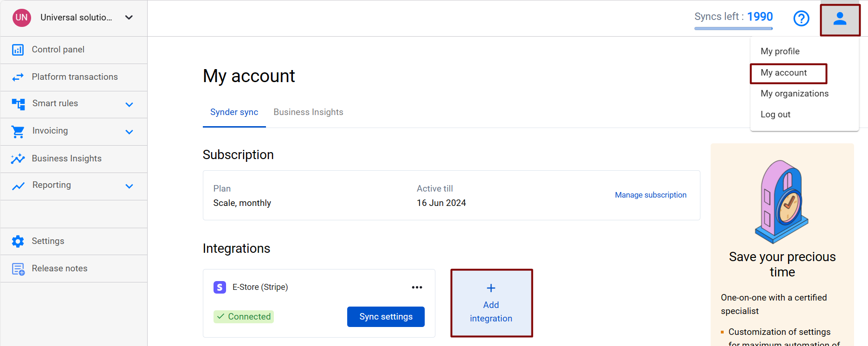Click the Reporting trend line icon
868x346 pixels.
click(x=18, y=186)
